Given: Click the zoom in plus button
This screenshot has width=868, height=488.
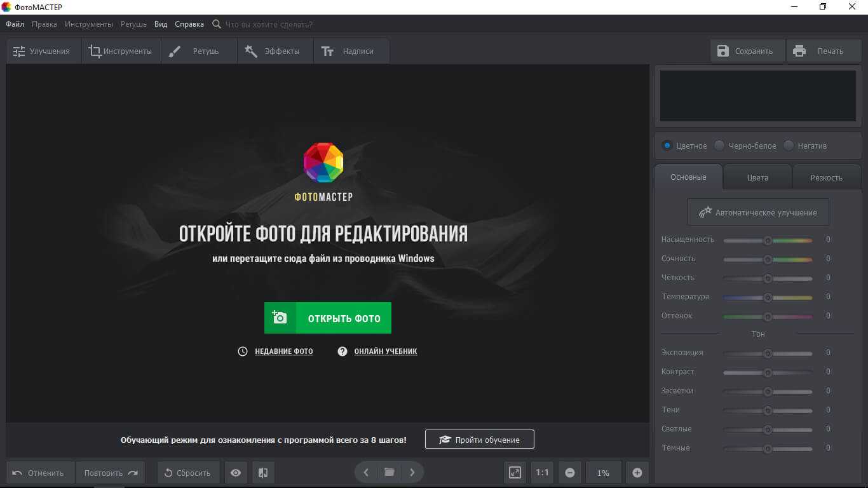Looking at the screenshot, I should tap(637, 473).
